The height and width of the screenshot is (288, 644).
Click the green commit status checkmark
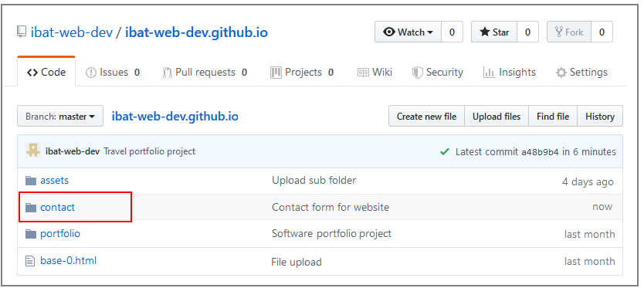coord(445,151)
